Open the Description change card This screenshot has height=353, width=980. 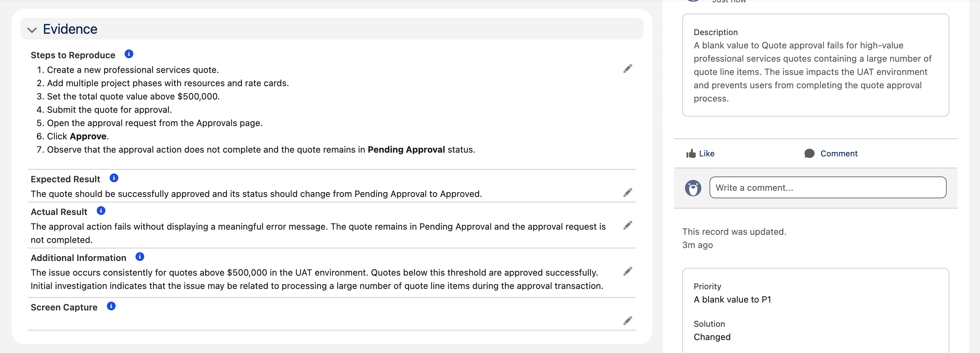tap(815, 65)
